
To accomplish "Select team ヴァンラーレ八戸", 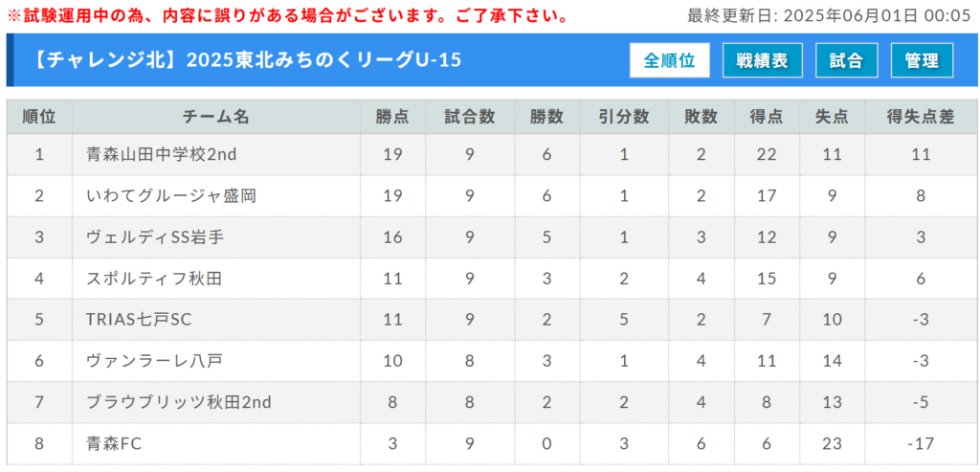I will click(x=154, y=361).
